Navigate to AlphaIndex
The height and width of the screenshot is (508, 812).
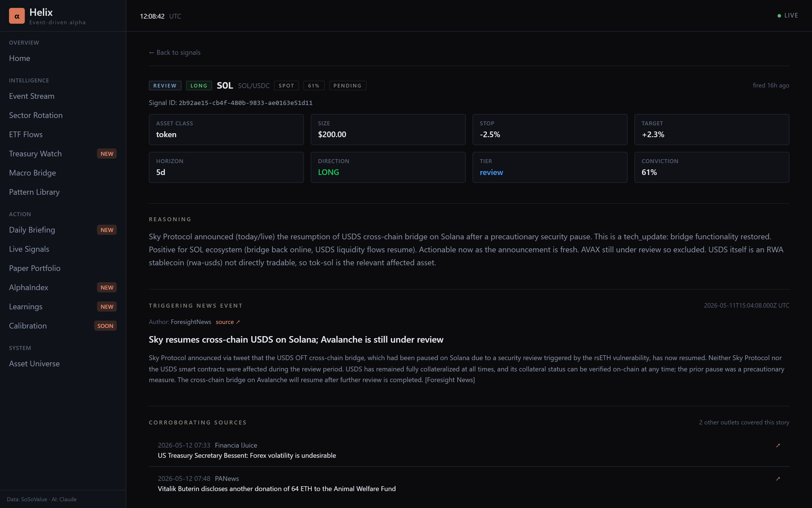[28, 287]
